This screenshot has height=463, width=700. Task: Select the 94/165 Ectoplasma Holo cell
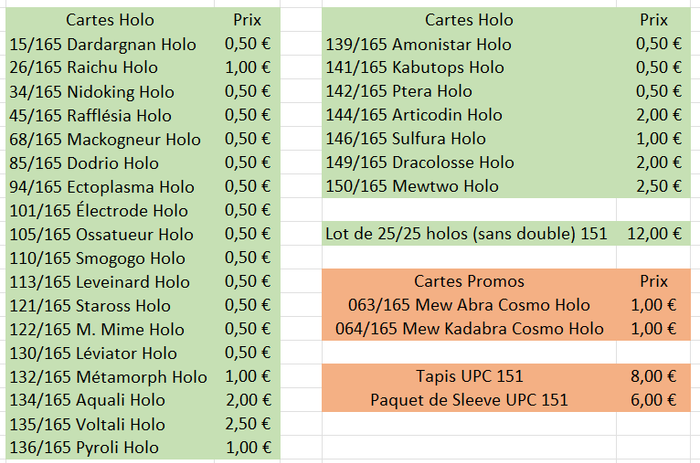(x=101, y=186)
